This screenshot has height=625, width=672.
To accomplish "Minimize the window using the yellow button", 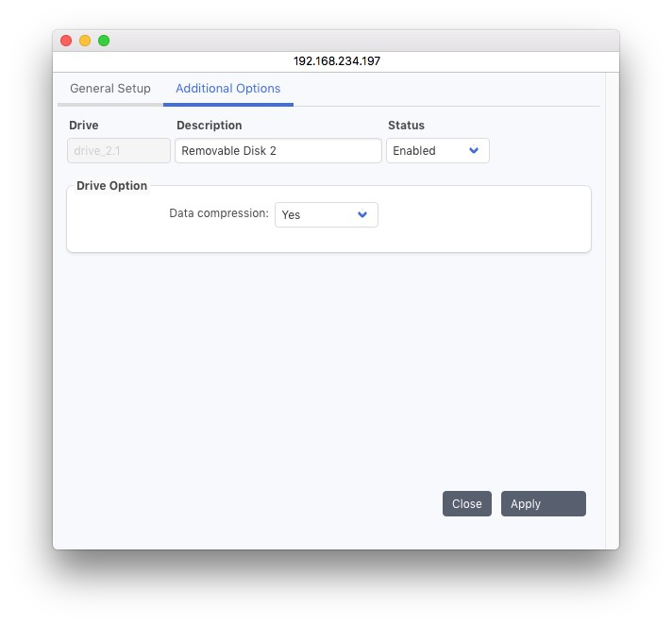I will click(85, 41).
